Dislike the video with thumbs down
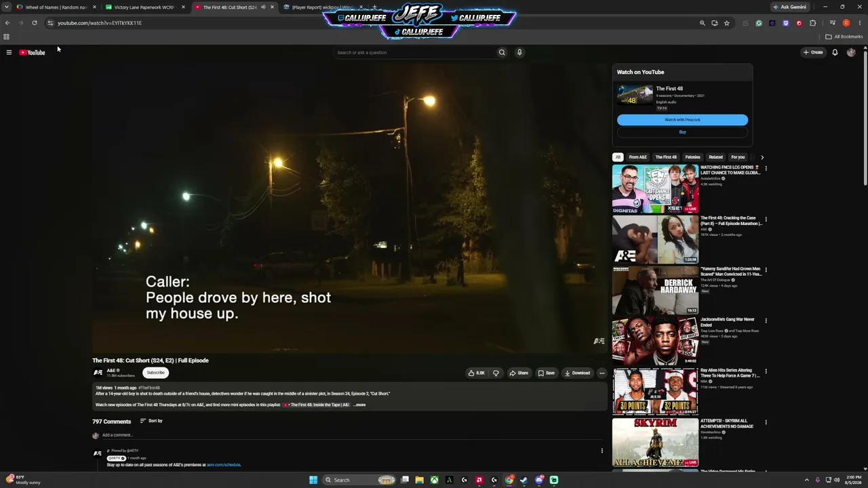 coord(496,373)
